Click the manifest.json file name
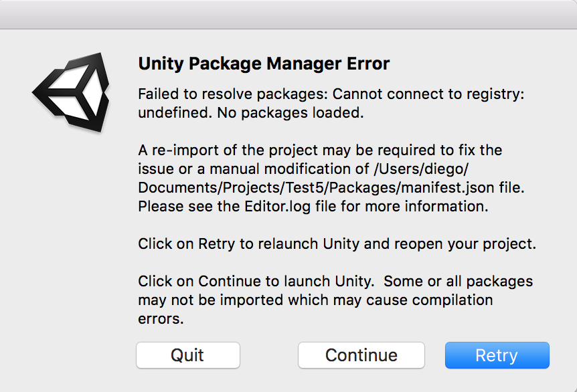This screenshot has width=577, height=392. (x=426, y=188)
